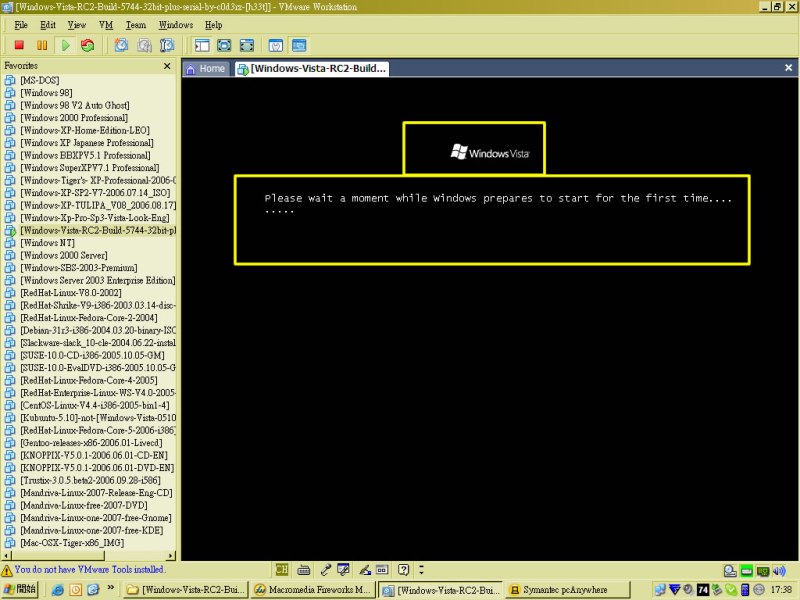
Task: Open the VM menu
Action: click(105, 24)
